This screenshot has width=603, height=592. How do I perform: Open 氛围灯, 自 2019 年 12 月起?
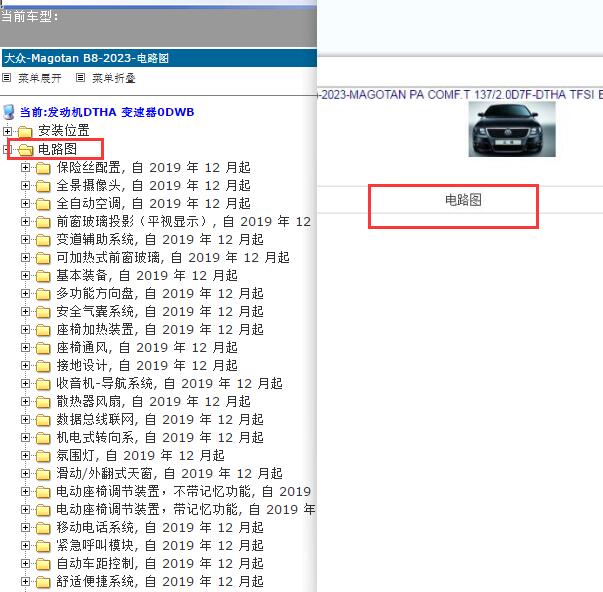point(140,455)
